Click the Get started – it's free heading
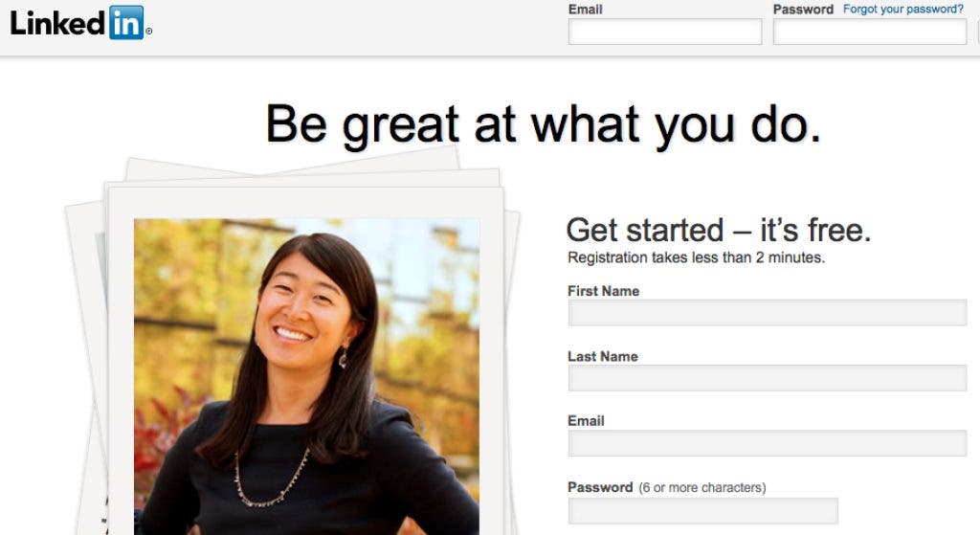The width and height of the screenshot is (980, 535). pos(718,230)
